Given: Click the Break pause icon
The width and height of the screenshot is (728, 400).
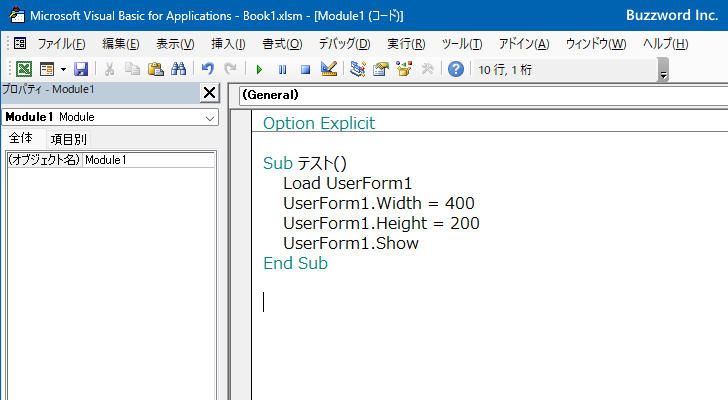Looking at the screenshot, I should 282,70.
